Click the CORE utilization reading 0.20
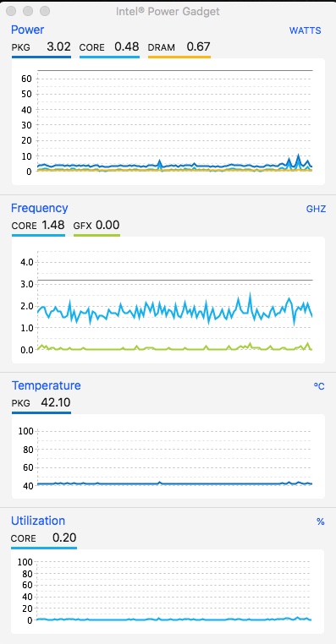This screenshot has height=644, width=336. tap(64, 538)
